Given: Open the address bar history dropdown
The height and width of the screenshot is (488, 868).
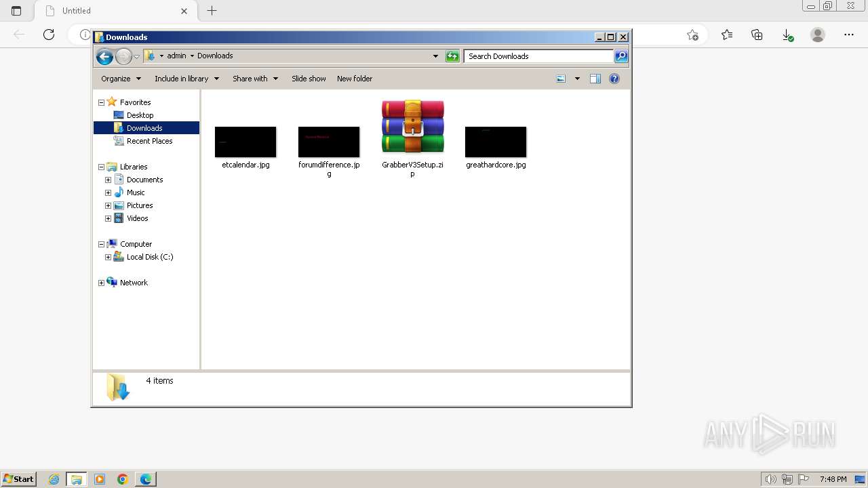Looking at the screenshot, I should 435,56.
